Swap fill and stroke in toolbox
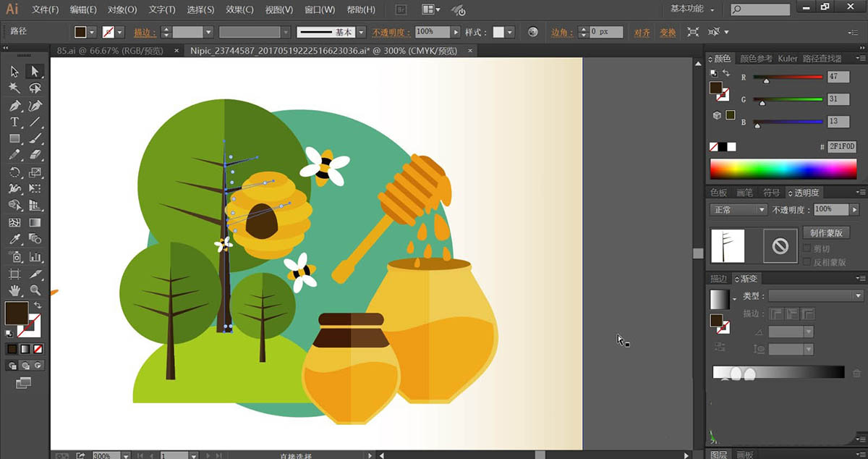The height and width of the screenshot is (459, 868). pos(38,306)
